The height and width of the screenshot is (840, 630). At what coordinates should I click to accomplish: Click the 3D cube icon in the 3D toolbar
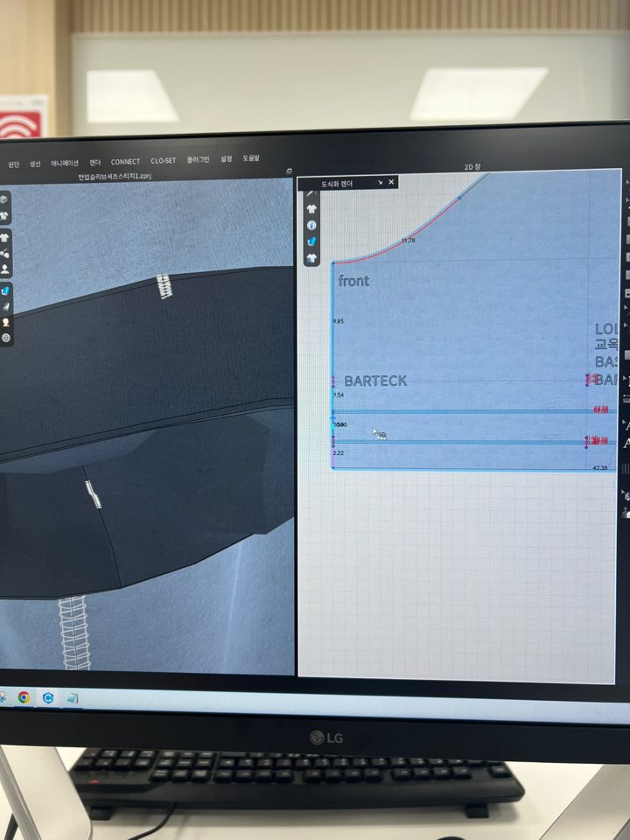tap(5, 199)
